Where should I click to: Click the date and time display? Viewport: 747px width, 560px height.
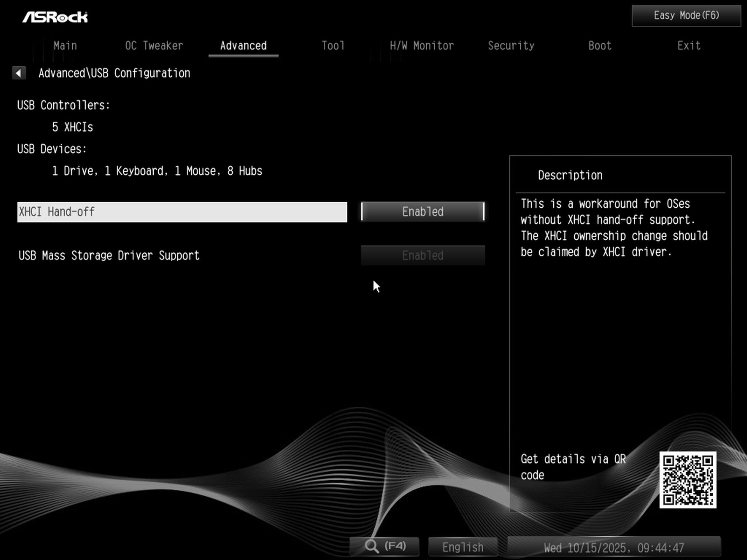[x=615, y=547]
